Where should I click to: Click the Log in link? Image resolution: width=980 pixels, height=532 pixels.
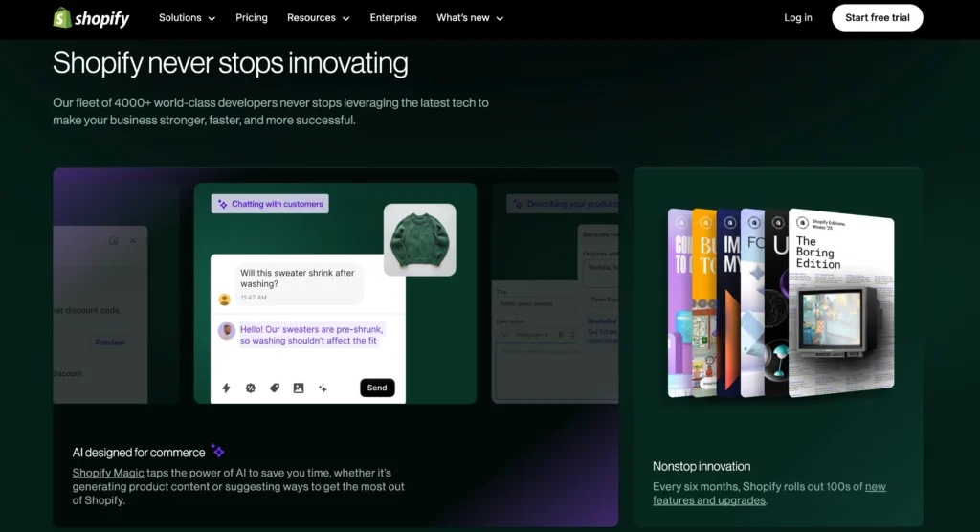(797, 18)
